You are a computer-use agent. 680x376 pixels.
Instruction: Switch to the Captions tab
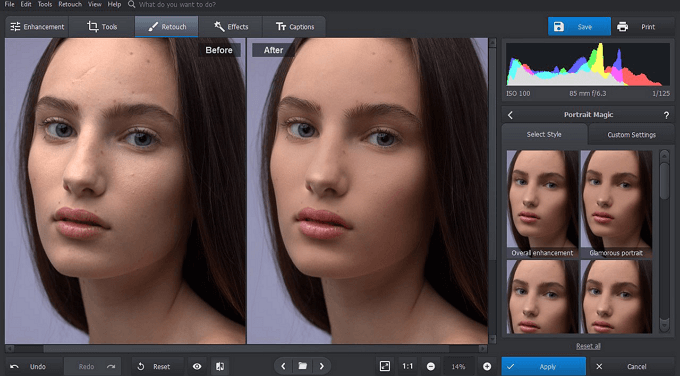294,26
